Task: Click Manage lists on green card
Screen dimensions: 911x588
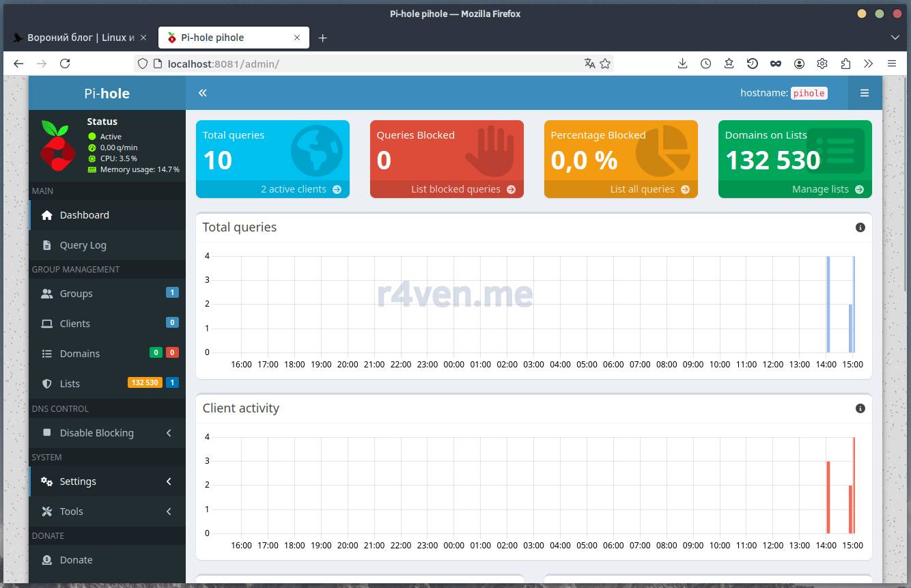Action: pyautogui.click(x=827, y=189)
